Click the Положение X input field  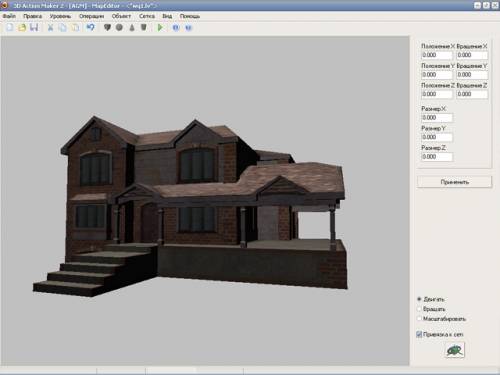coord(437,55)
